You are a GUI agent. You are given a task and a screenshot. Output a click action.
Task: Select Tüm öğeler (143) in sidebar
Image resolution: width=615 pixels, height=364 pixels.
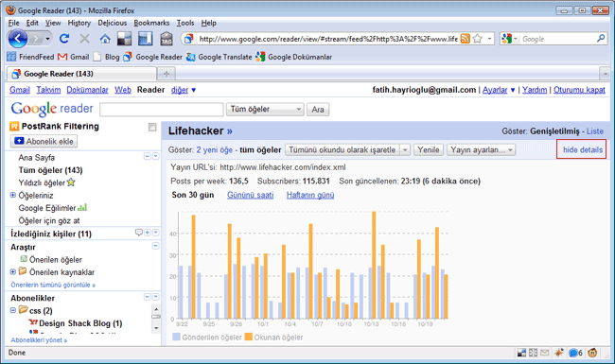[50, 170]
